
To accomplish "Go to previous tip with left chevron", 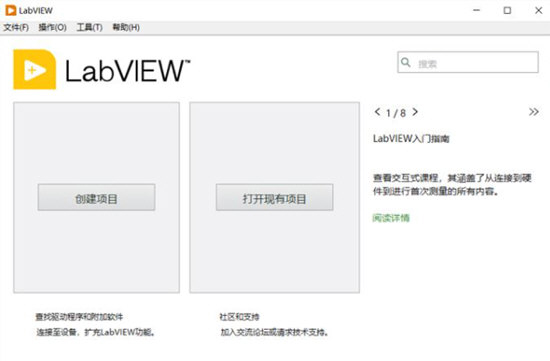I will pyautogui.click(x=377, y=112).
